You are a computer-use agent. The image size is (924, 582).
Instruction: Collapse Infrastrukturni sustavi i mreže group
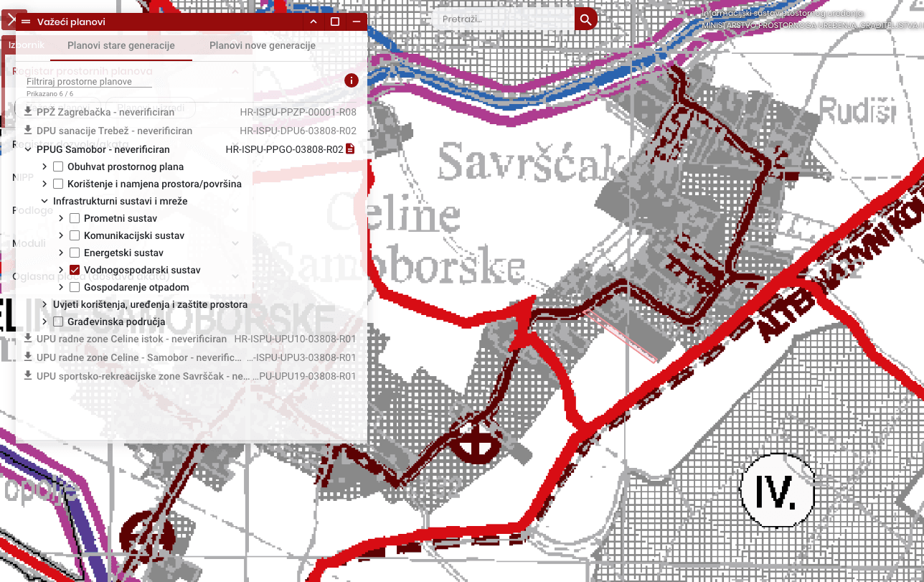pyautogui.click(x=44, y=201)
